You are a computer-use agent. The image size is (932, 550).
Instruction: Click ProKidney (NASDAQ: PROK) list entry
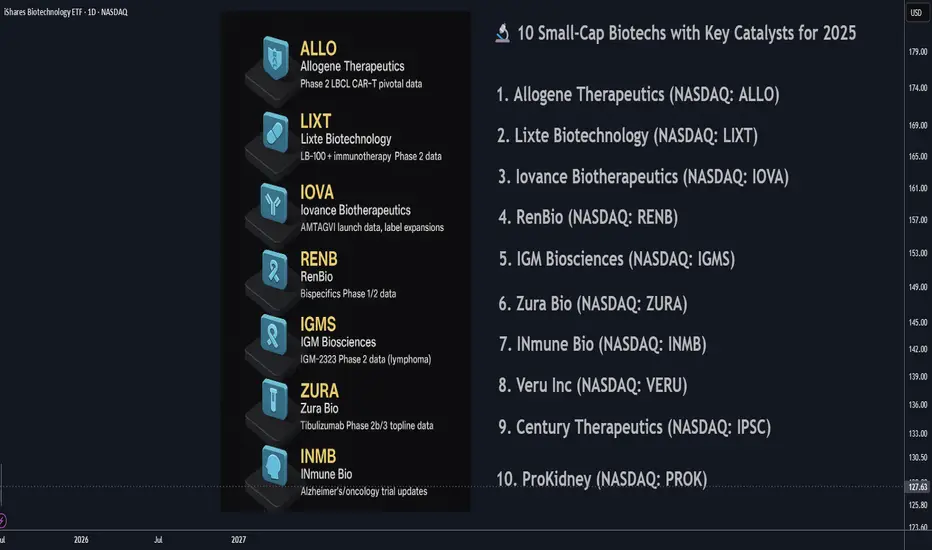[602, 479]
